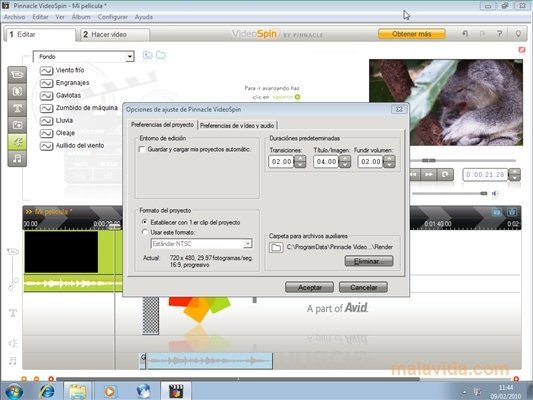Switch to the 2 Hacer vídeo tab

[x=115, y=35]
